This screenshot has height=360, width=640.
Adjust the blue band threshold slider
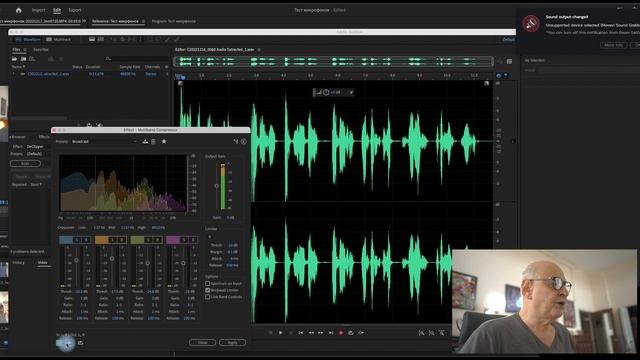coord(76,260)
